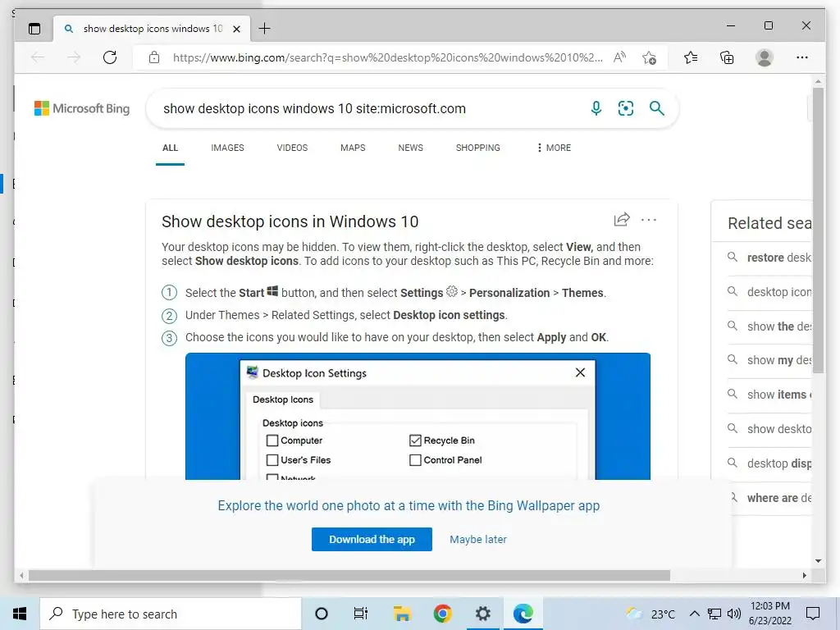Go back to the previous page
Screen dimensions: 840x630
[38, 57]
